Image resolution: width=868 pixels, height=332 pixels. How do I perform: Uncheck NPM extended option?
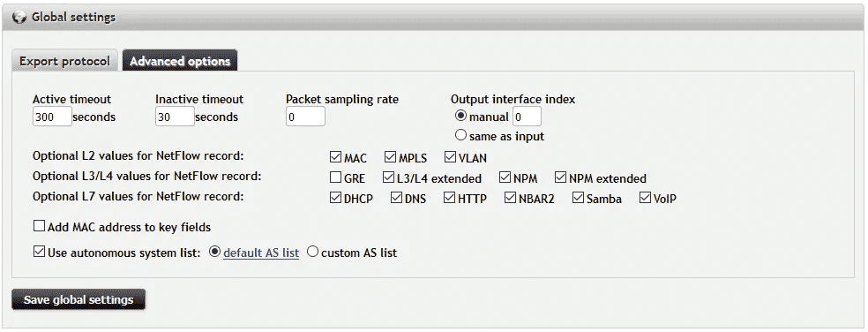pyautogui.click(x=561, y=177)
